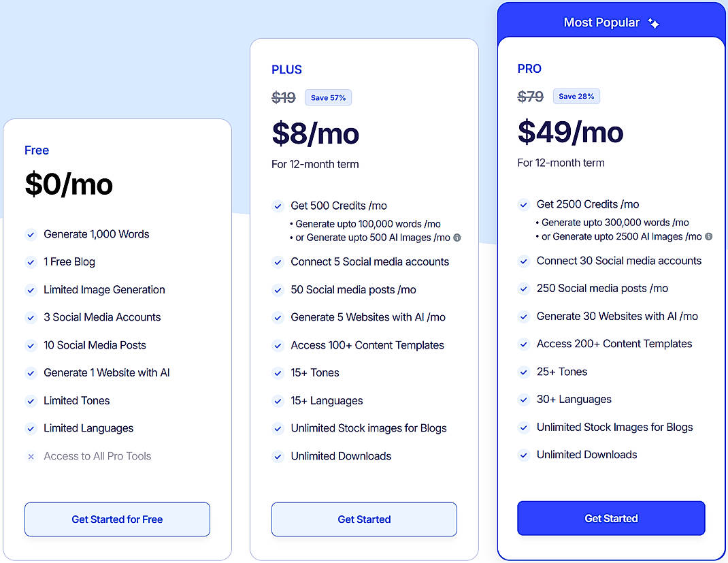The width and height of the screenshot is (728, 563).
Task: Click the info icon next to Plus plan's AI Images limit
Action: click(457, 238)
